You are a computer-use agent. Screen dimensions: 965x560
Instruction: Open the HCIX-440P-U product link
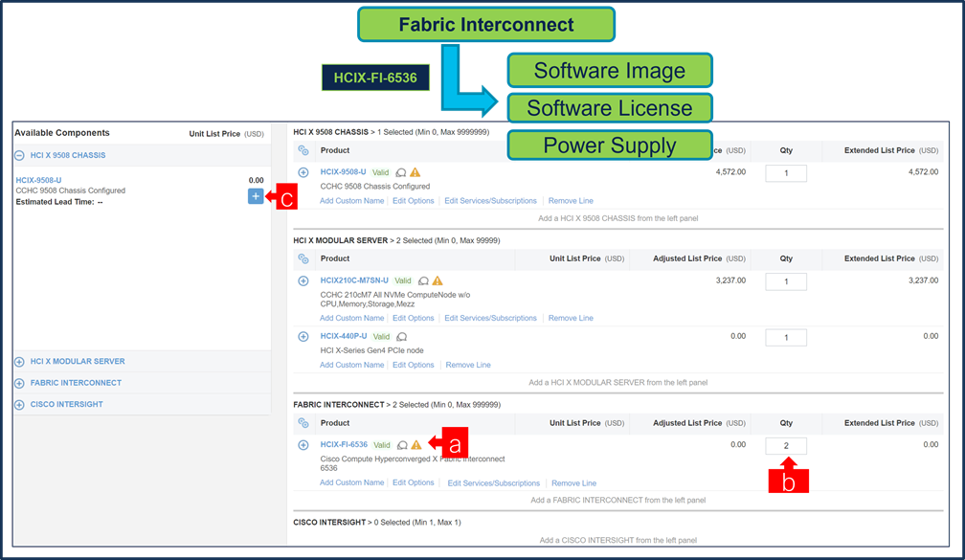click(344, 337)
